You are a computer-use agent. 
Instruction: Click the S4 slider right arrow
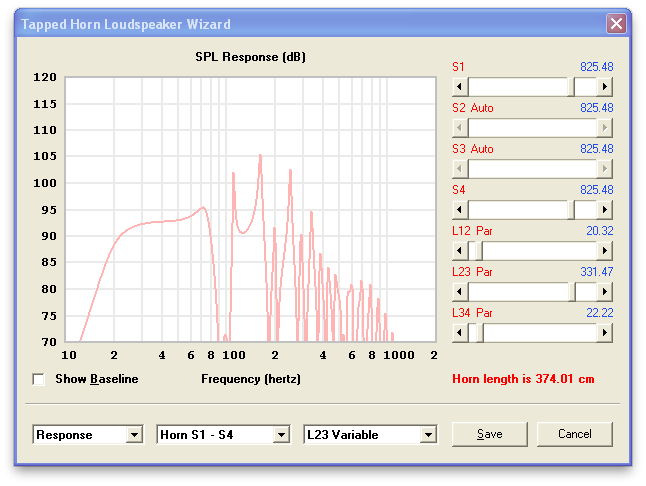[604, 210]
